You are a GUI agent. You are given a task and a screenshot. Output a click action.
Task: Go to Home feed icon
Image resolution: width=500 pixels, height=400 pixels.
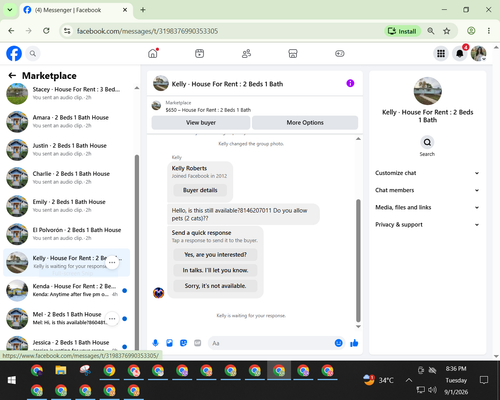(x=153, y=53)
